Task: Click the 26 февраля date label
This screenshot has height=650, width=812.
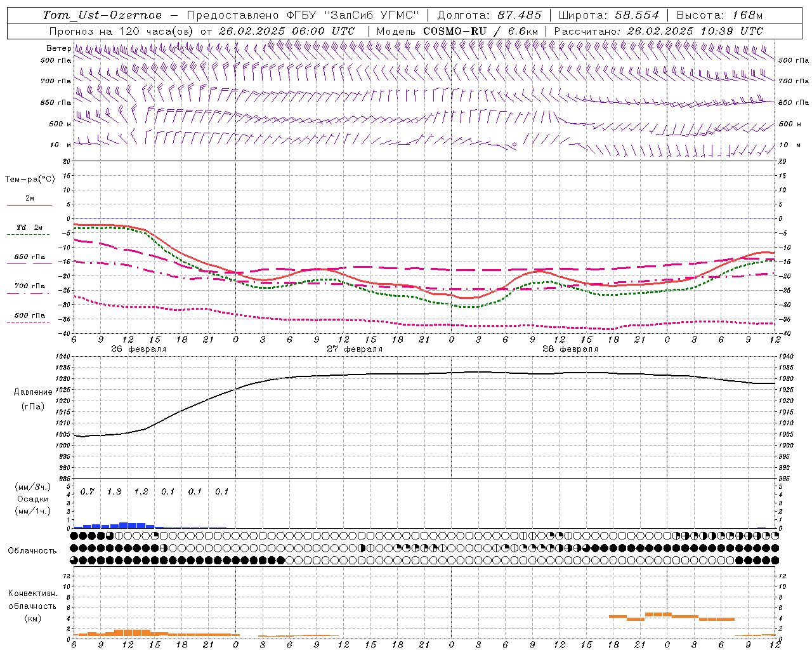Action: 138,349
